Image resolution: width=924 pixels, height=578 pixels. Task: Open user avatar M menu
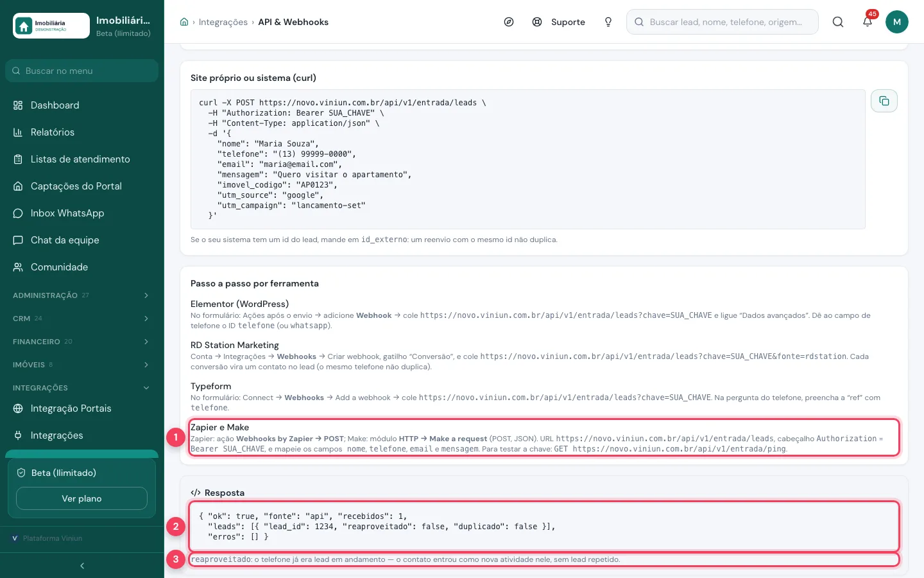[x=897, y=22]
